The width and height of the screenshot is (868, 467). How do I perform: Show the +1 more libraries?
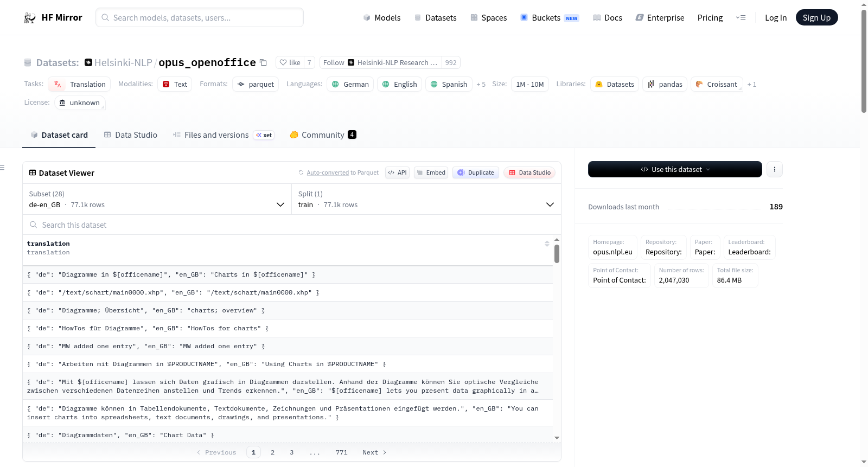point(751,84)
